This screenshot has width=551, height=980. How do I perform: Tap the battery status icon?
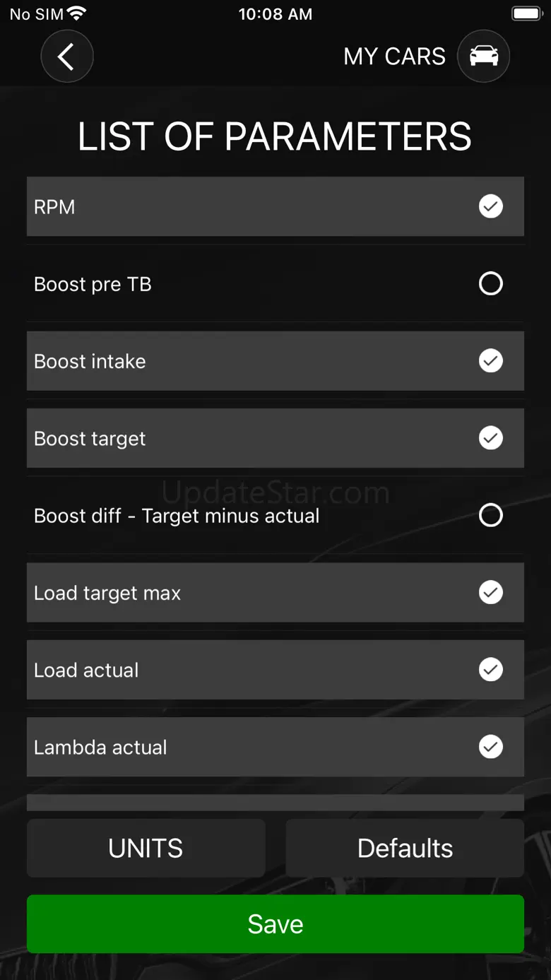(526, 13)
